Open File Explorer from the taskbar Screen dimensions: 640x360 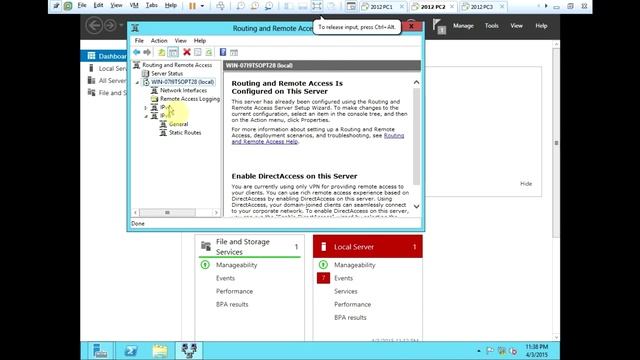pyautogui.click(x=160, y=351)
